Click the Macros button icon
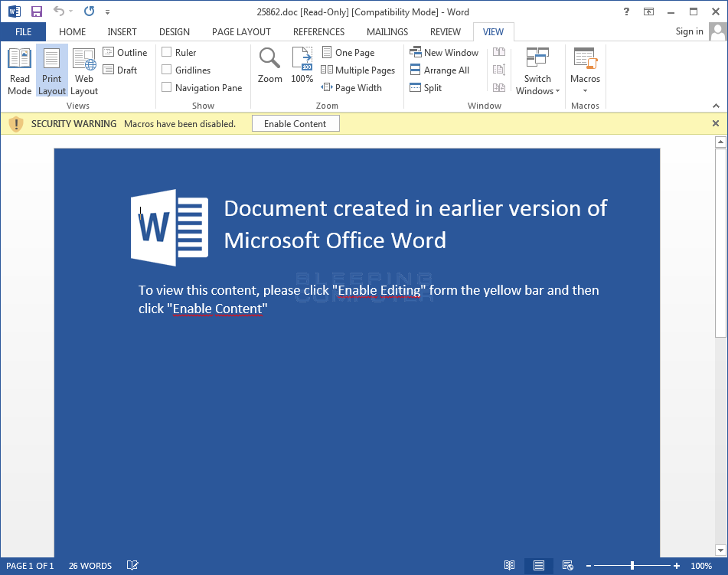This screenshot has width=728, height=575. 585,59
